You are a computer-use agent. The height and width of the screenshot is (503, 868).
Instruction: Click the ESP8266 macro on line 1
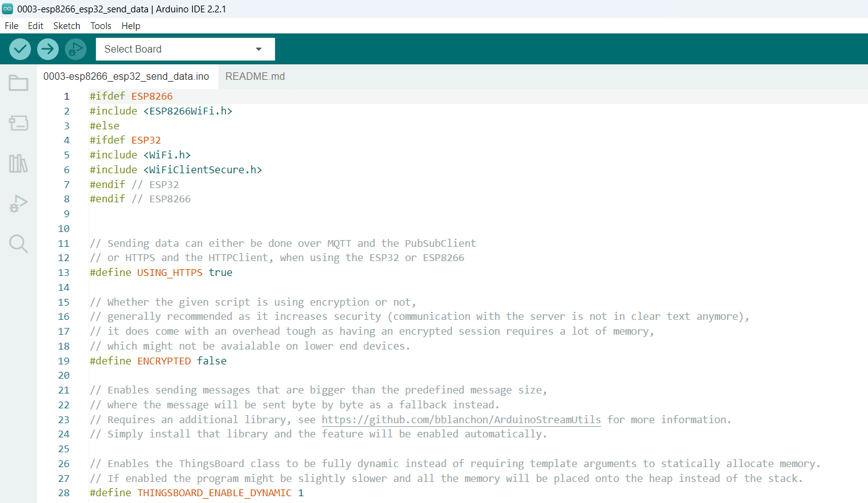tap(152, 97)
